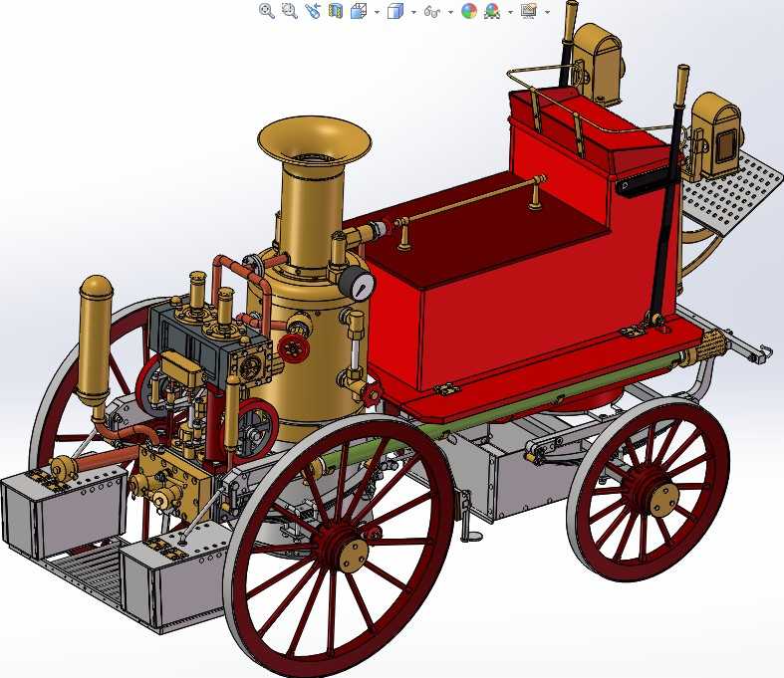The height and width of the screenshot is (678, 784).
Task: Click the Zoom to Fit icon
Action: tap(267, 11)
